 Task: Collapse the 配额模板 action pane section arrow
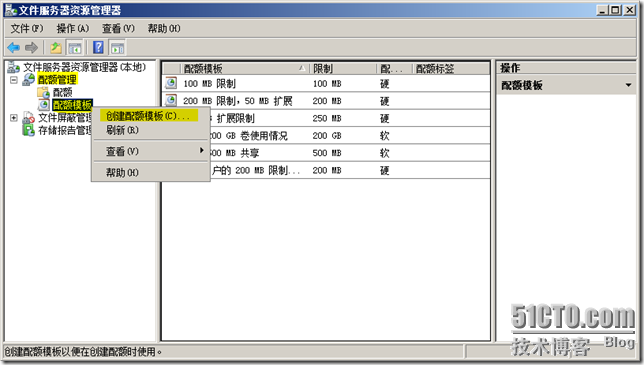pyautogui.click(x=628, y=85)
